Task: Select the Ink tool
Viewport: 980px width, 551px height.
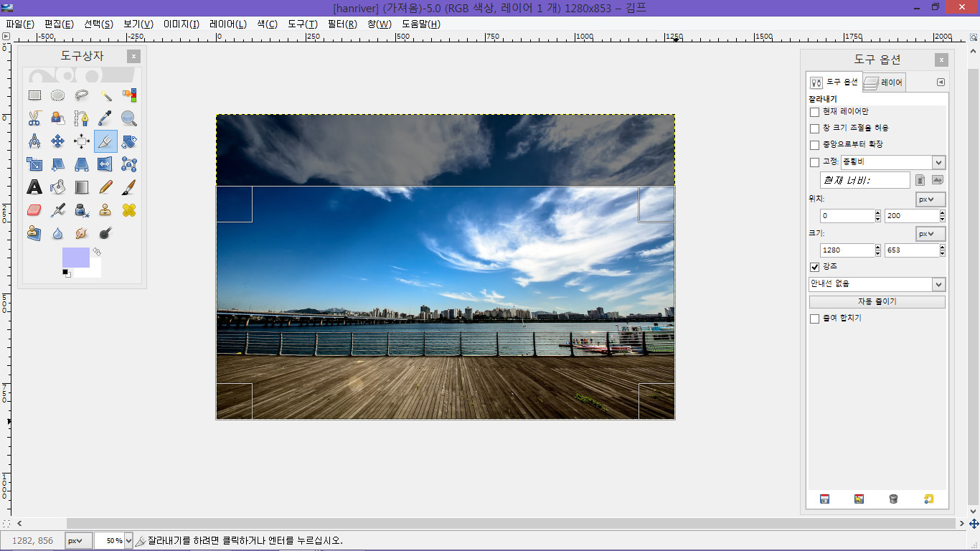Action: [x=82, y=210]
